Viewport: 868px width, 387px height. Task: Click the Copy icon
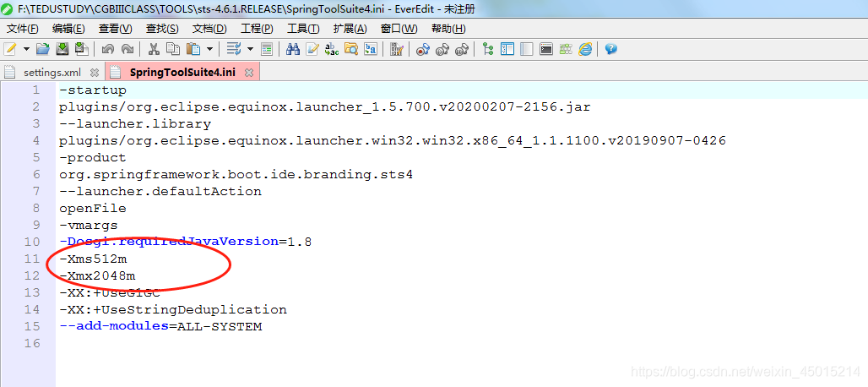pyautogui.click(x=173, y=49)
